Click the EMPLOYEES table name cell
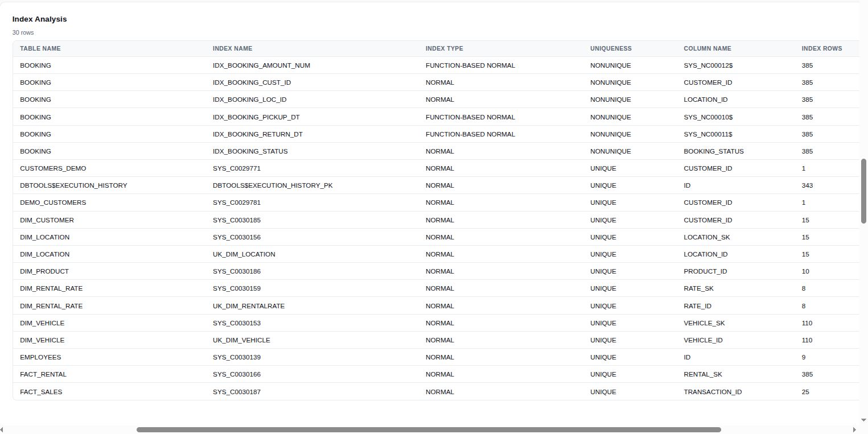868x434 pixels. (x=40, y=357)
